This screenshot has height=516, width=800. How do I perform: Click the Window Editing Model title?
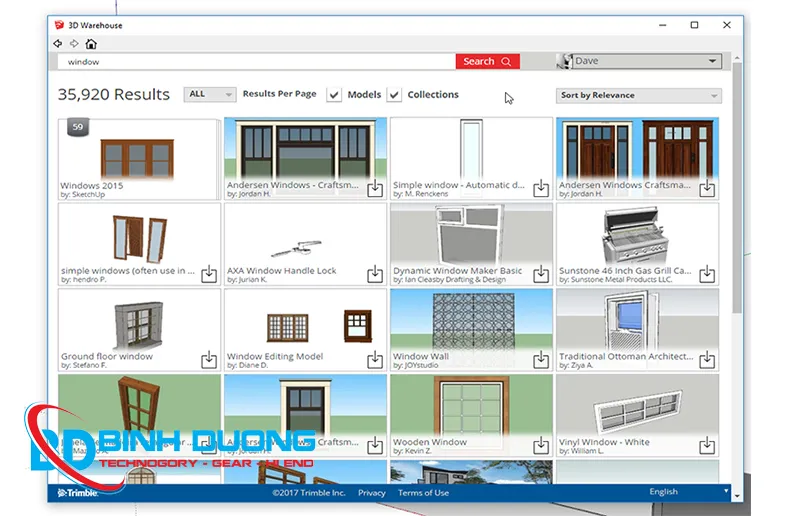275,356
